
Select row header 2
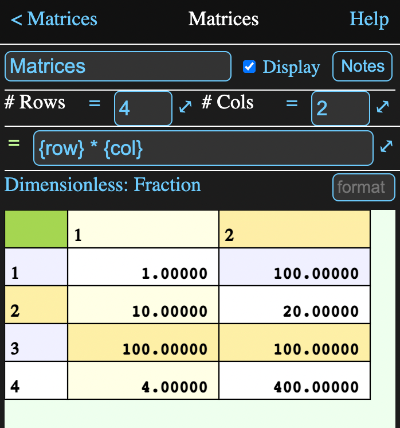(x=36, y=305)
